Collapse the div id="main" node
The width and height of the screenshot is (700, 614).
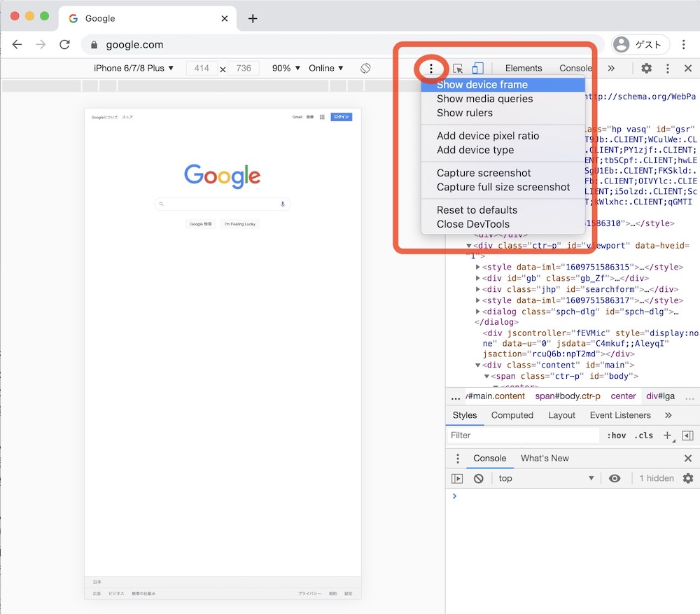[477, 365]
